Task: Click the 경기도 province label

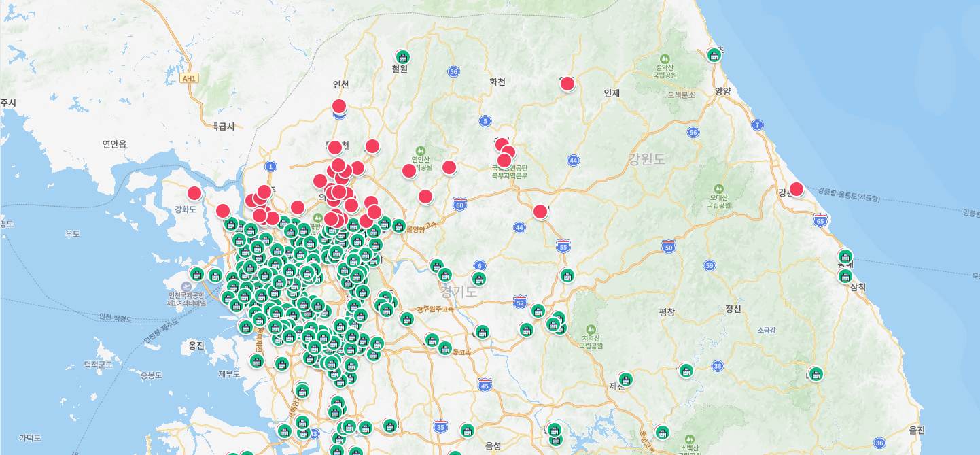Action: point(459,292)
